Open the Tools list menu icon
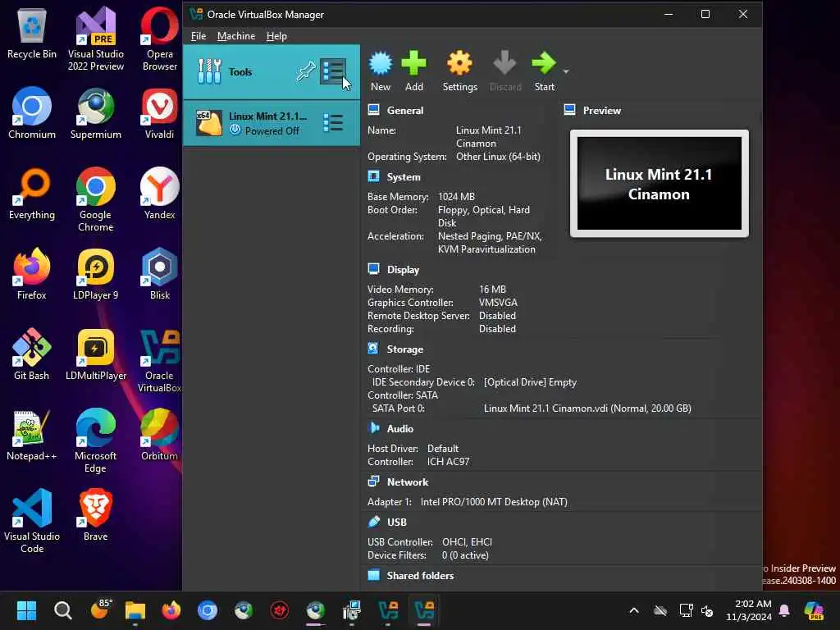The height and width of the screenshot is (630, 840). (333, 71)
